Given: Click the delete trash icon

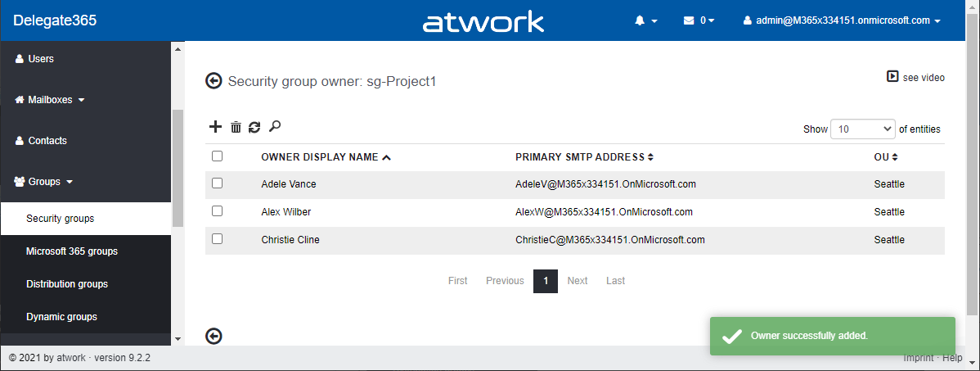Looking at the screenshot, I should point(236,127).
